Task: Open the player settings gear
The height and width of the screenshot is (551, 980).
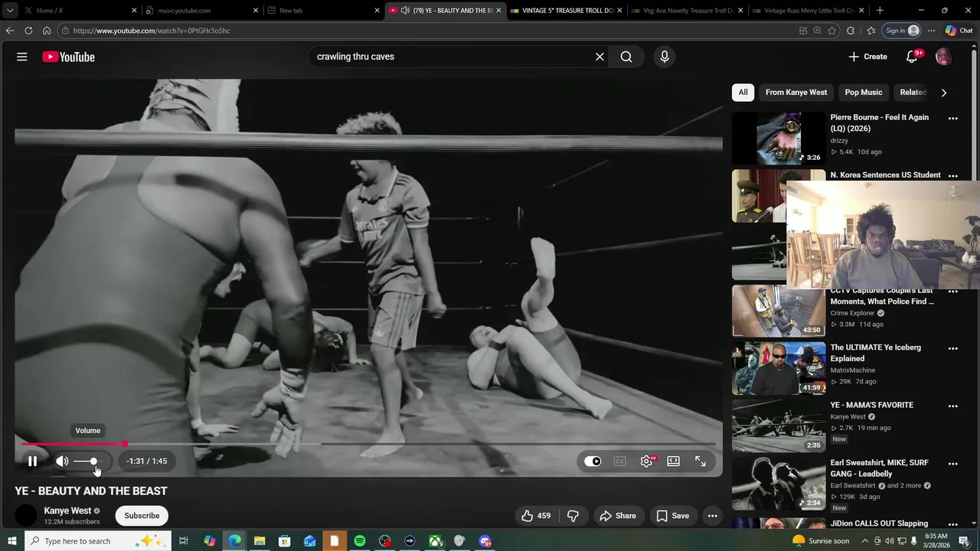Action: tap(647, 461)
